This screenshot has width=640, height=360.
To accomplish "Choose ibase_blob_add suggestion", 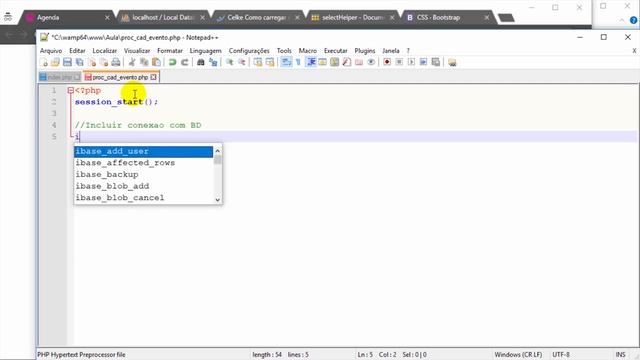I will click(x=143, y=186).
